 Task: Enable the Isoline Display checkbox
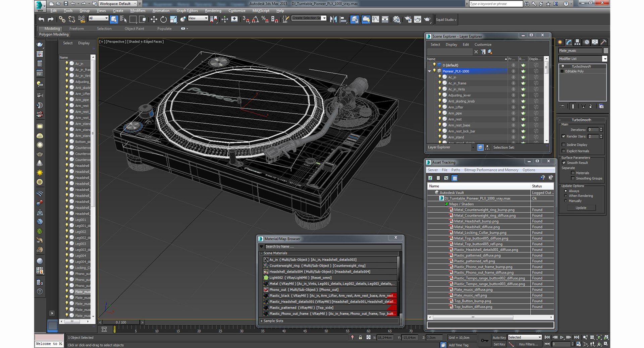coord(564,145)
